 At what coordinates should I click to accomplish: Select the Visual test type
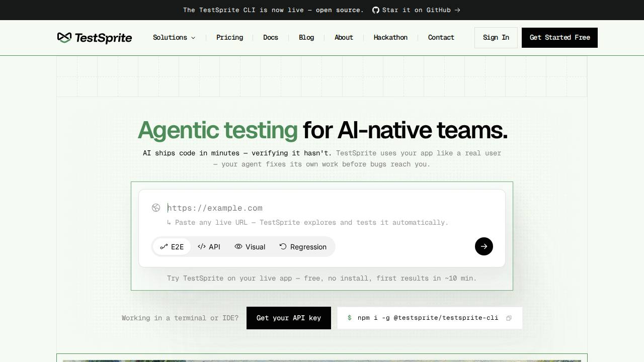click(250, 247)
